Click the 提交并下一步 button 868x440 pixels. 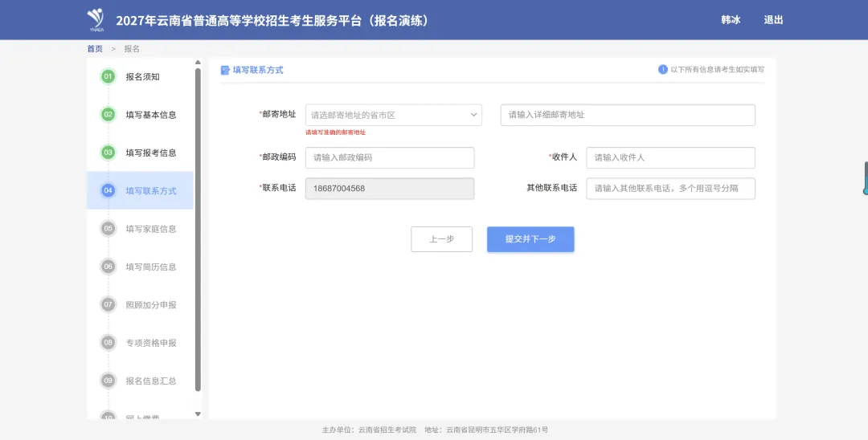click(530, 239)
